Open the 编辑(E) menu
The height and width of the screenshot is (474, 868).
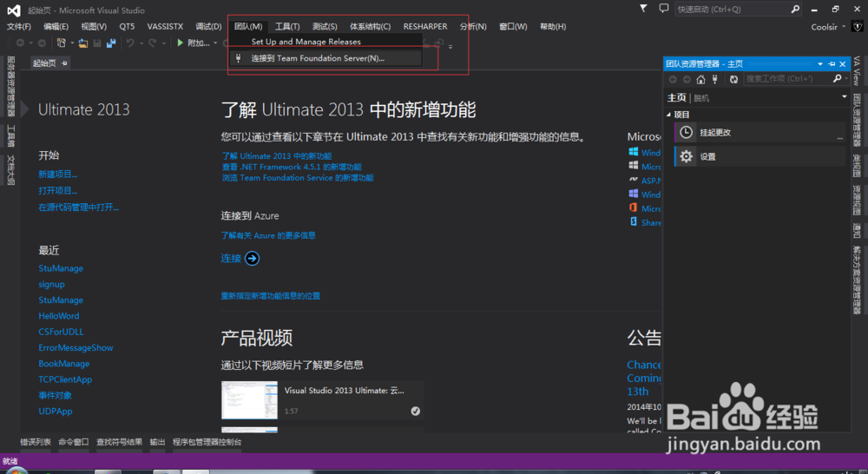(x=56, y=27)
